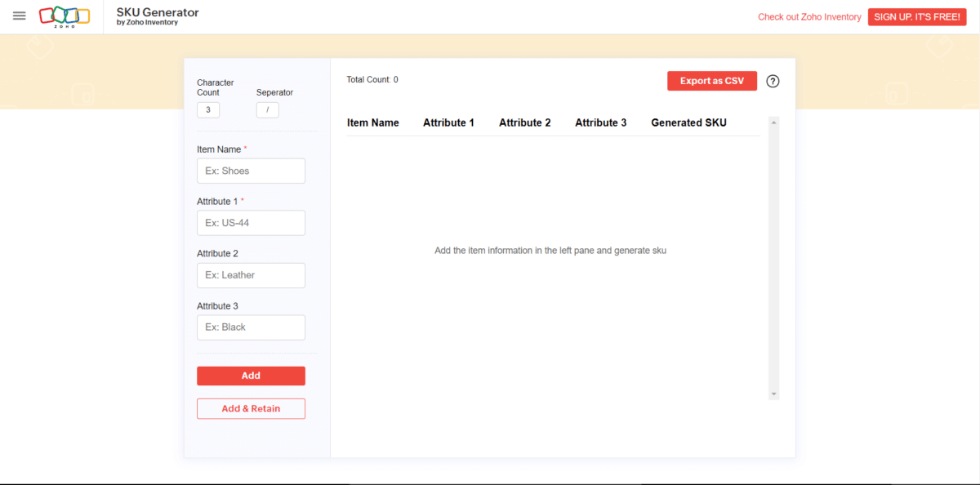Open the help question mark icon
This screenshot has height=485, width=980.
[x=773, y=82]
